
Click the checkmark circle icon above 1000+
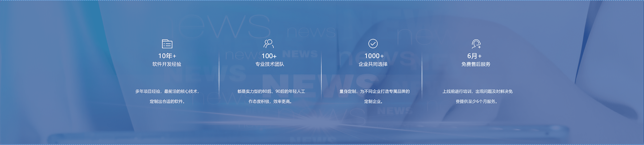(373, 43)
